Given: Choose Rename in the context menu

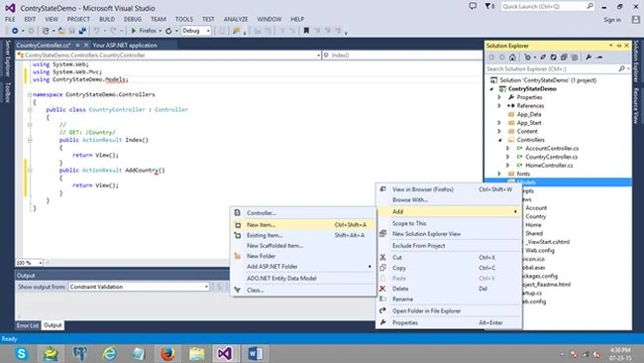Looking at the screenshot, I should coord(449,300).
